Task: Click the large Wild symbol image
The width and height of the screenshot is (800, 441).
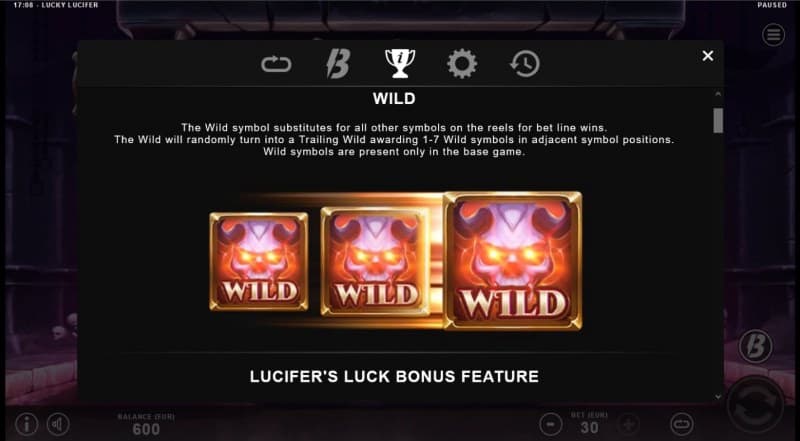Action: 513,260
